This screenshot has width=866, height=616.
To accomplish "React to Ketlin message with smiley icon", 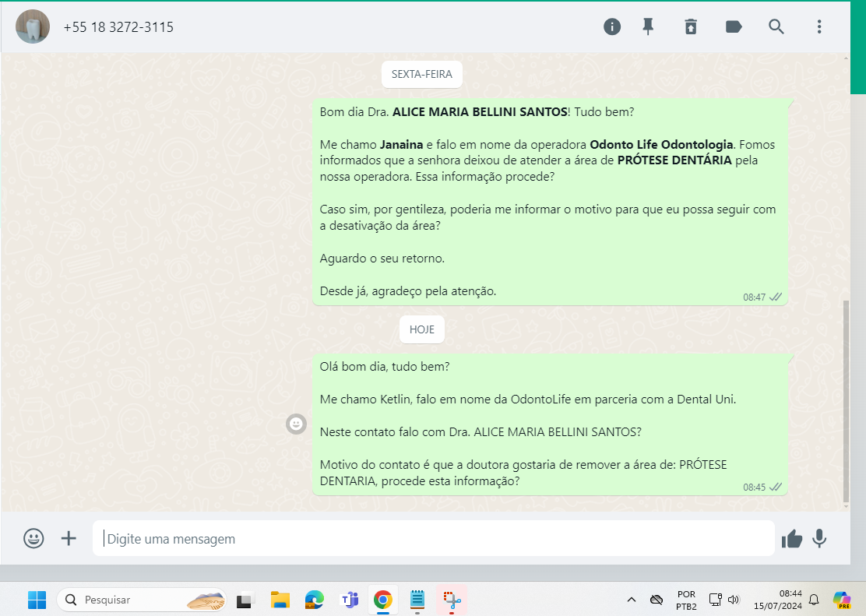I will coord(296,424).
